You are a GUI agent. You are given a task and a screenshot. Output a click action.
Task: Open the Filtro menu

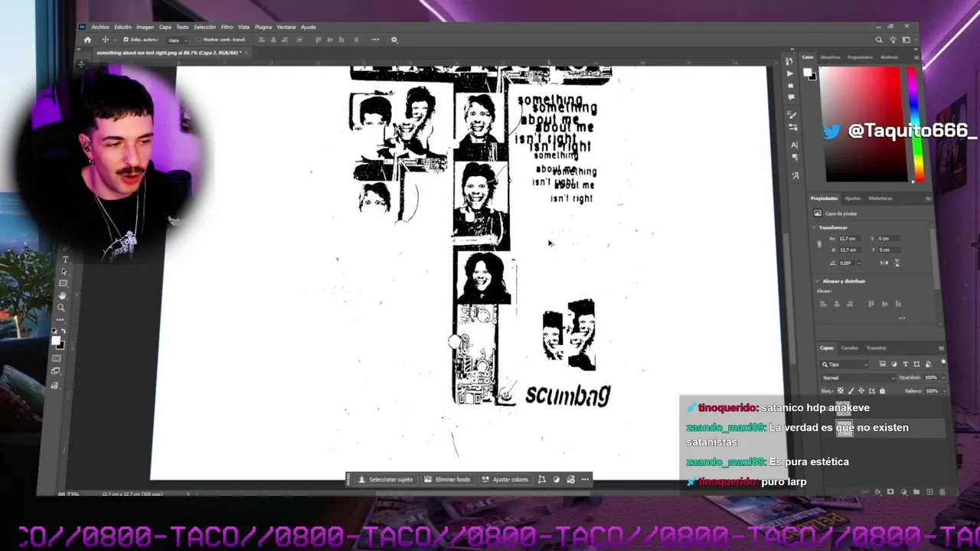[x=227, y=27]
